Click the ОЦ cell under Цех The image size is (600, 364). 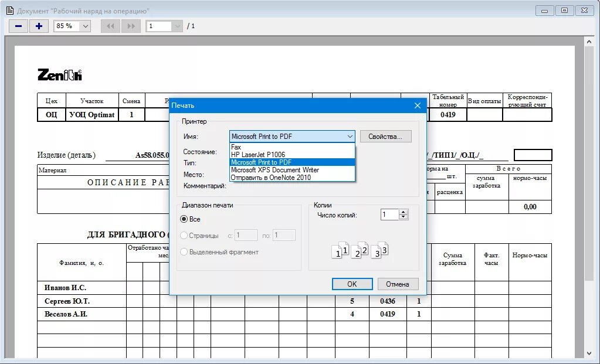51,115
